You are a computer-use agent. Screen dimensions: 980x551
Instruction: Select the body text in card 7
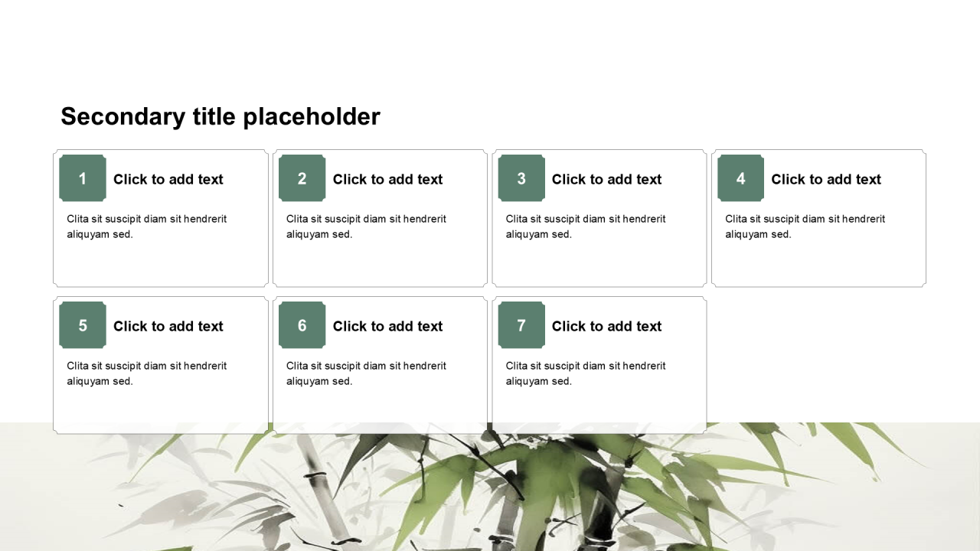click(586, 373)
